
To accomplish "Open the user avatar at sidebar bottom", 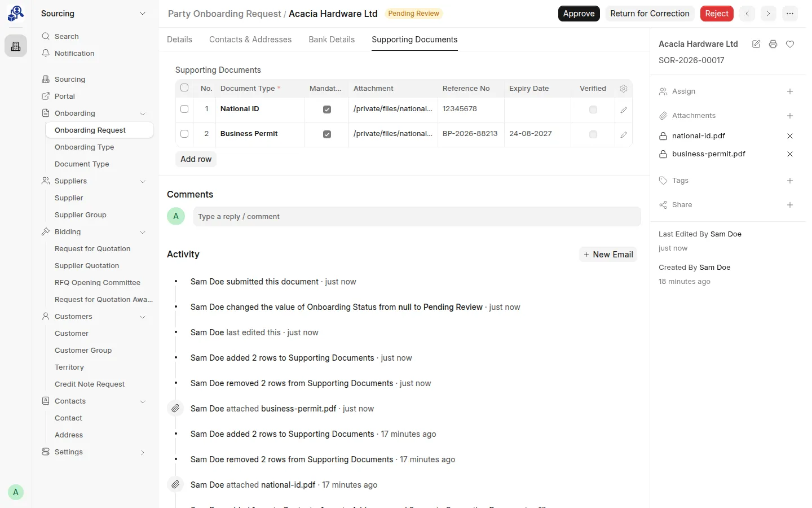I will [x=16, y=492].
